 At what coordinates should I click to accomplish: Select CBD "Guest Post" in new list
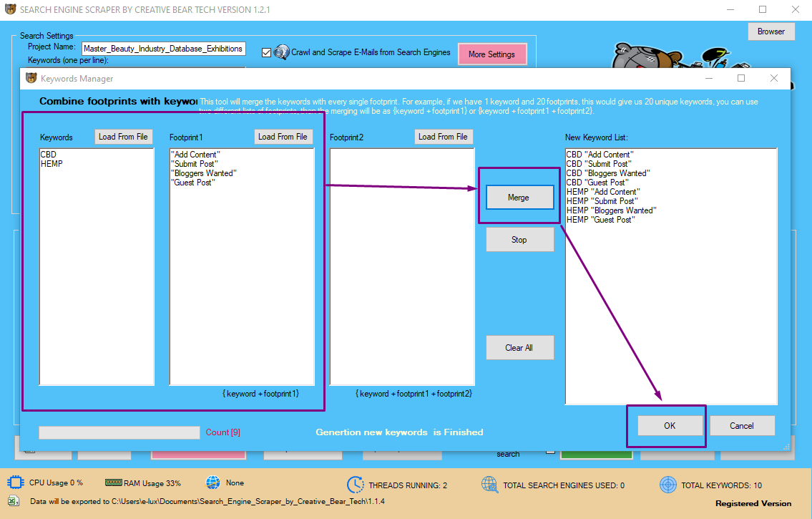tap(597, 183)
